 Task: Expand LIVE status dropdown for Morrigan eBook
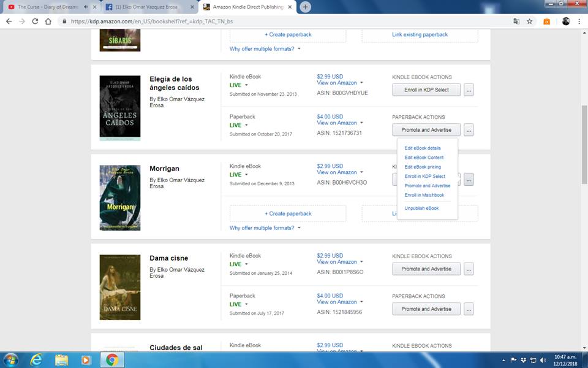246,175
